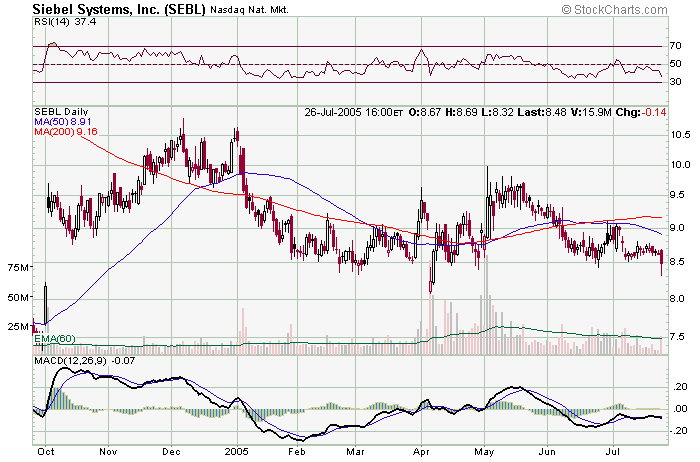The image size is (700, 462).
Task: Click the L:8.32 low value
Action: [x=497, y=112]
